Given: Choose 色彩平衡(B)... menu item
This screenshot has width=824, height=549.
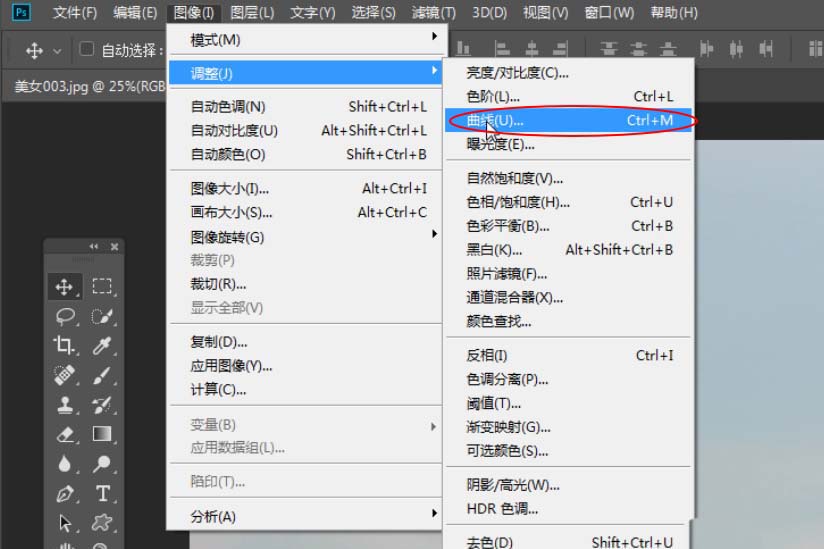Looking at the screenshot, I should coord(569,226).
